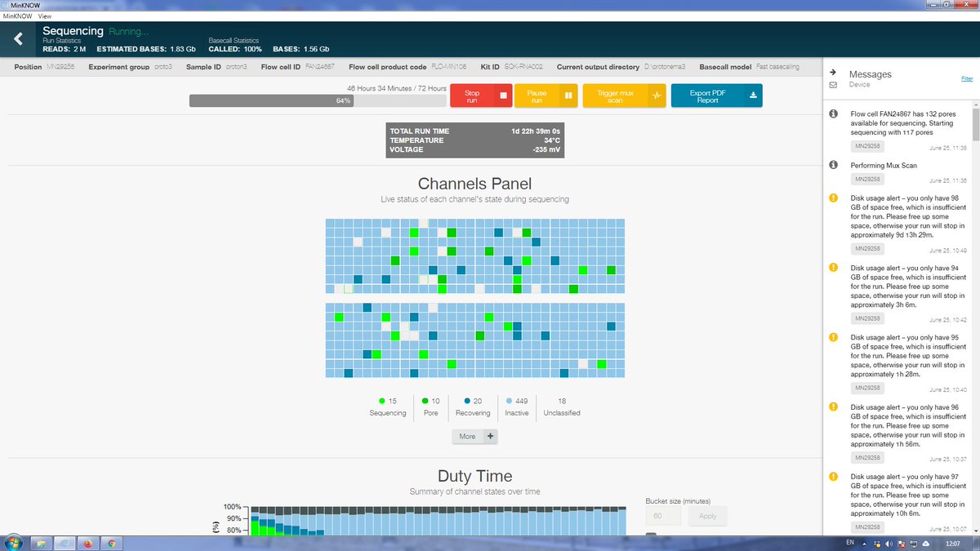
Task: Click the Sample ID proton3 value
Action: pos(237,67)
